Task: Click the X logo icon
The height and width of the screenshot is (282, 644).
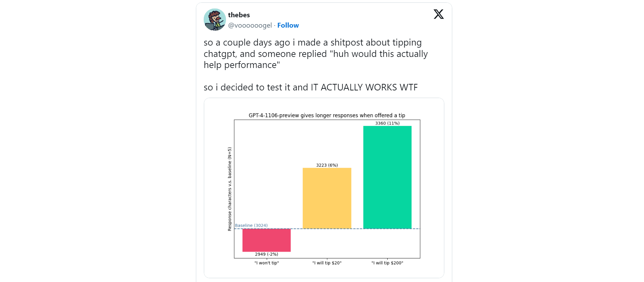Action: click(x=438, y=14)
